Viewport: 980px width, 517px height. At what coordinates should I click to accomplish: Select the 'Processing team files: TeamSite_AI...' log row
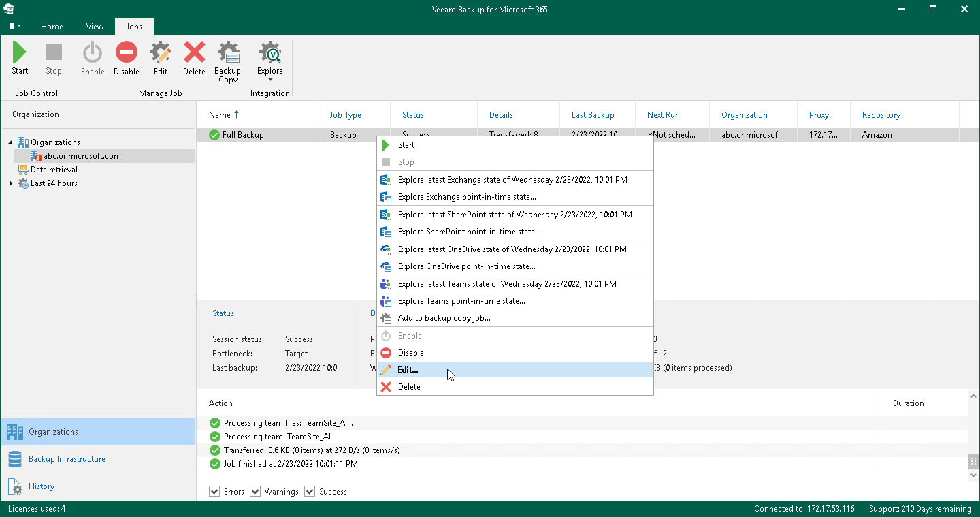pos(583,423)
